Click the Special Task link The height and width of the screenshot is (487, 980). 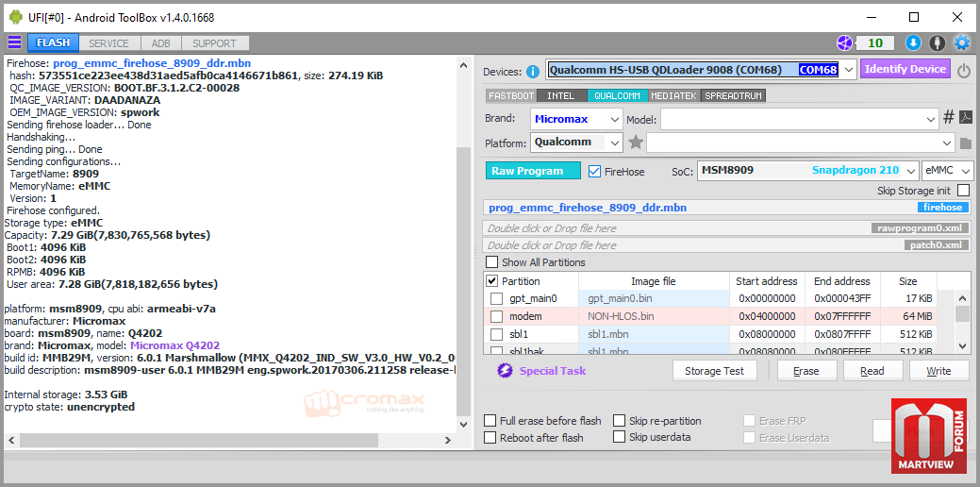pos(553,371)
